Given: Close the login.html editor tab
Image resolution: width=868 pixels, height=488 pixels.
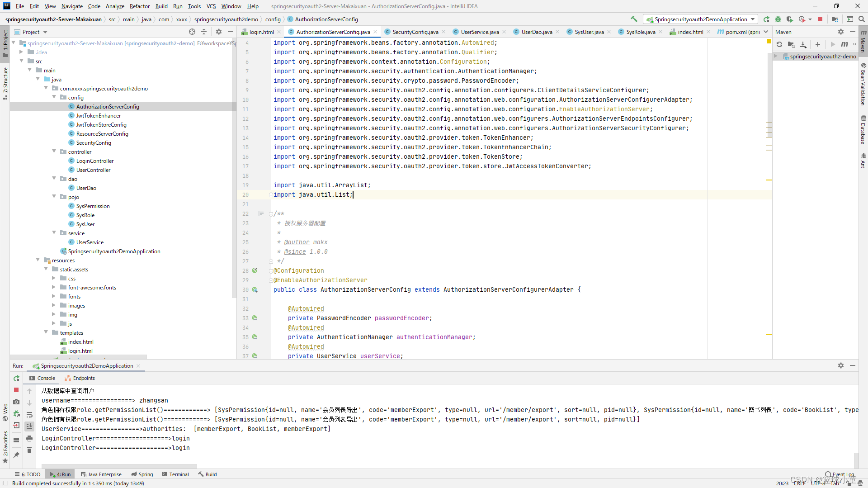Looking at the screenshot, I should click(x=279, y=32).
